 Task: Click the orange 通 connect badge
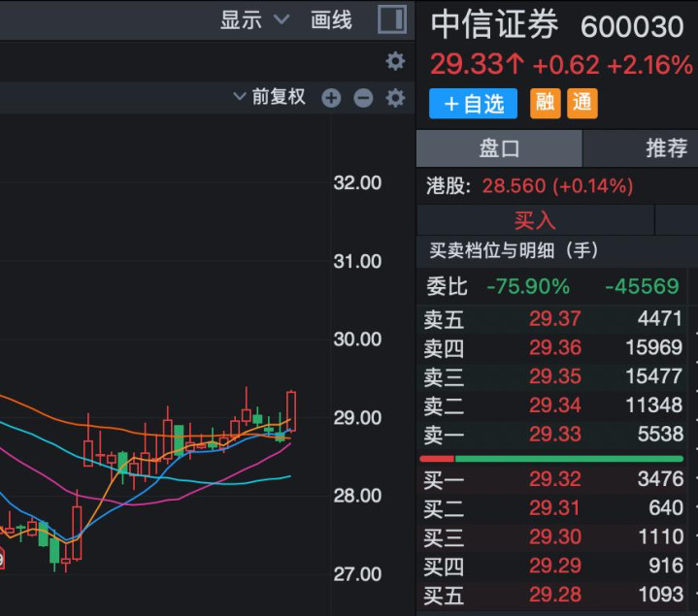[582, 103]
